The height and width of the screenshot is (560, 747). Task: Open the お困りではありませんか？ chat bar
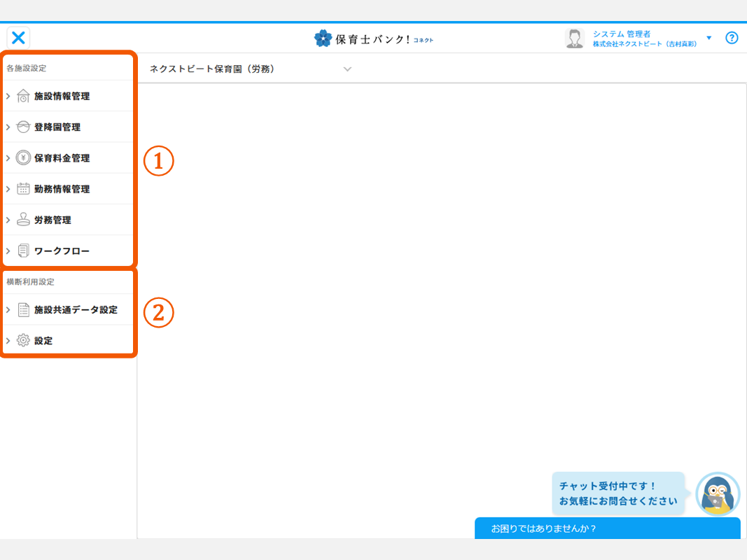(606, 528)
